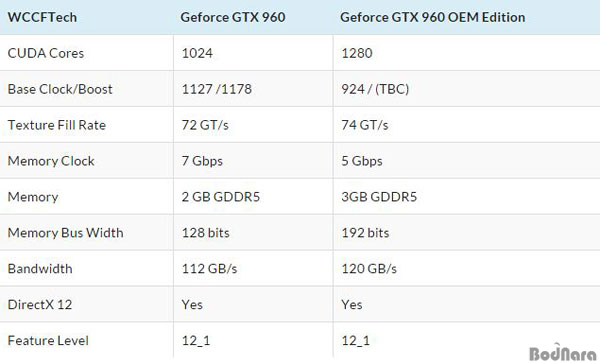The height and width of the screenshot is (364, 600).
Task: Click the BodNara watermark logo
Action: (562, 353)
